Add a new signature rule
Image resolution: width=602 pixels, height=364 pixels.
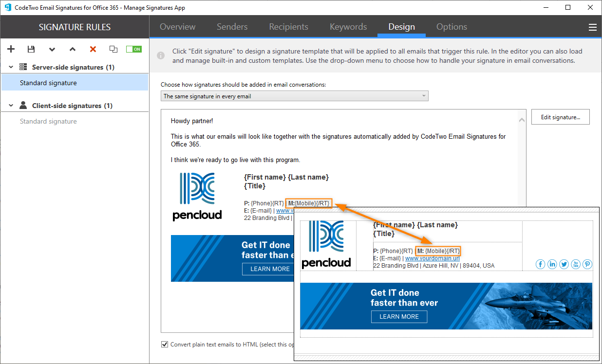(x=11, y=49)
